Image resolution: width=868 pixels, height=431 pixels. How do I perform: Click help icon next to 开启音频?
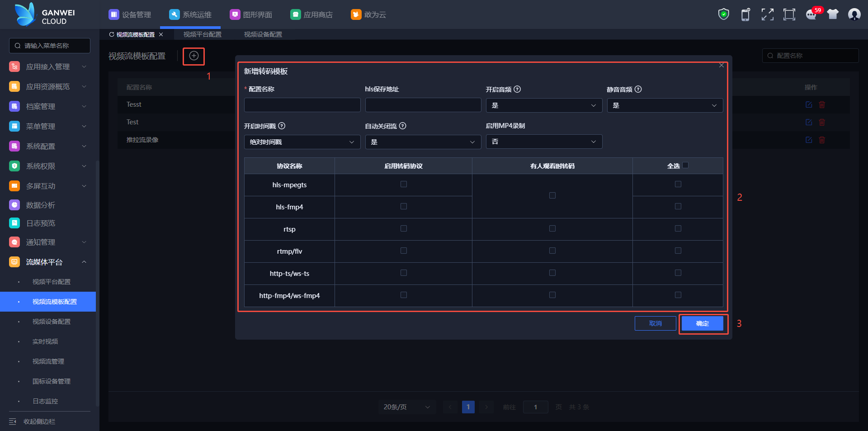click(x=518, y=90)
